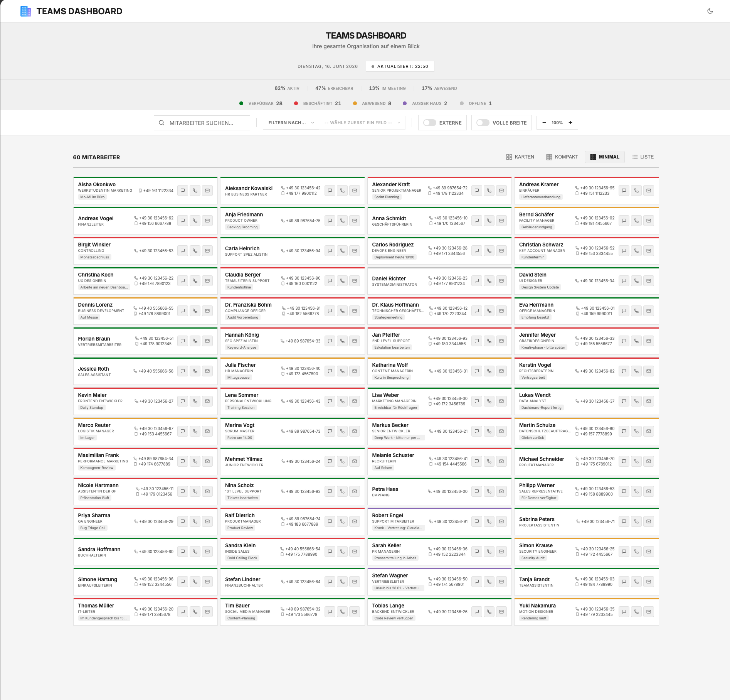Call Tobias Lange via phone icon
Screen dimensions: 730x700
click(x=489, y=612)
